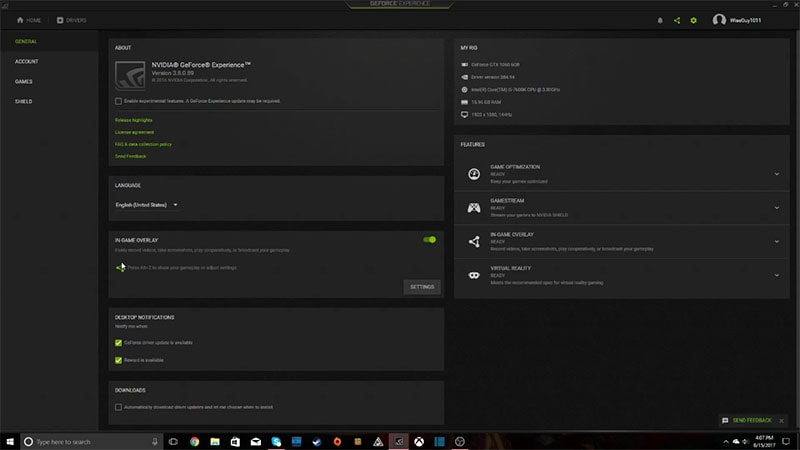Click the green share icon under In-Game Overlay
800x450 pixels.
click(x=120, y=267)
